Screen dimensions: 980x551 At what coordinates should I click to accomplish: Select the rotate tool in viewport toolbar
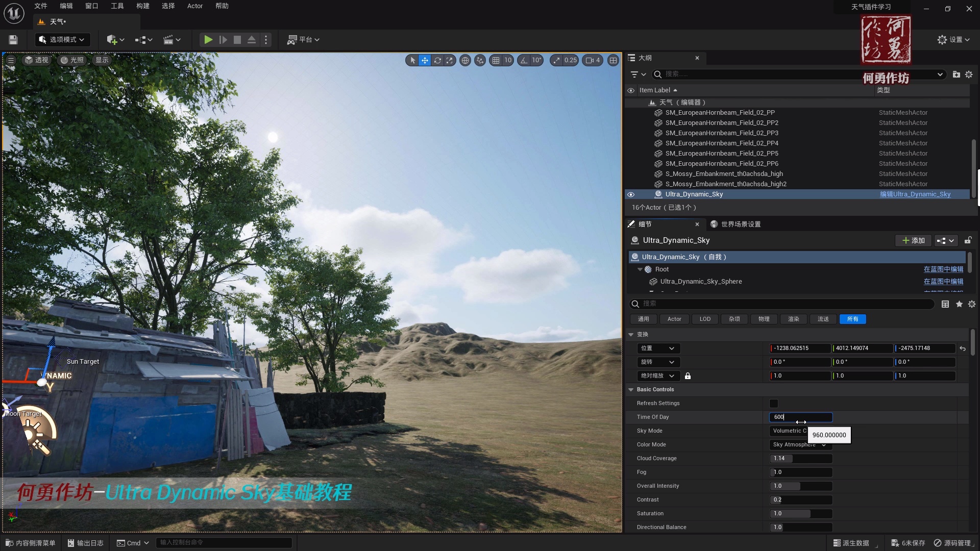[x=438, y=60]
